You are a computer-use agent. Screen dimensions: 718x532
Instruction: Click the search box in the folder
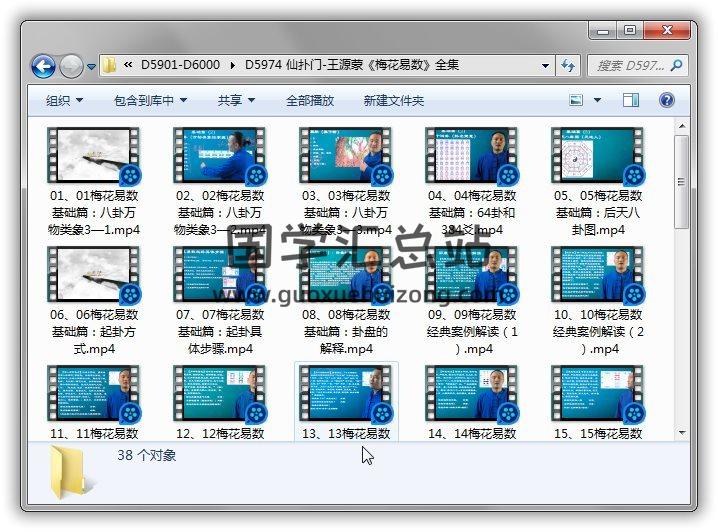pyautogui.click(x=630, y=66)
